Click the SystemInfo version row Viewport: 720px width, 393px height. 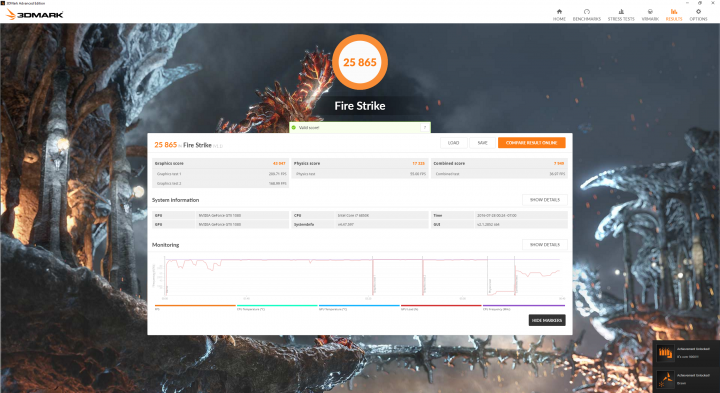[360, 225]
